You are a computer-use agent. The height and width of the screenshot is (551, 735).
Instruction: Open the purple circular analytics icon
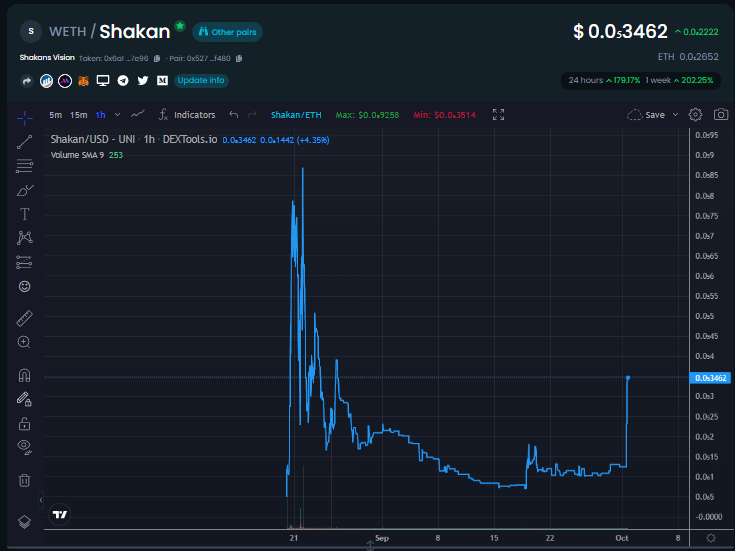65,81
